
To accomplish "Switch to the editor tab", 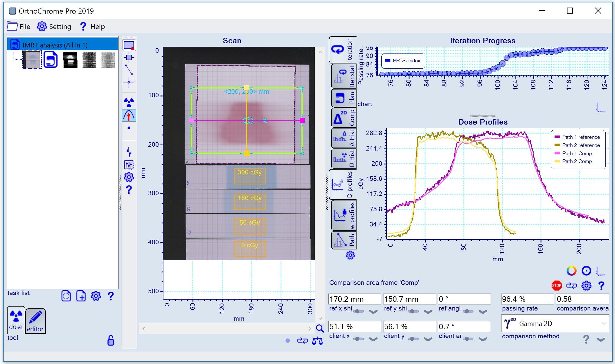I will 35,321.
